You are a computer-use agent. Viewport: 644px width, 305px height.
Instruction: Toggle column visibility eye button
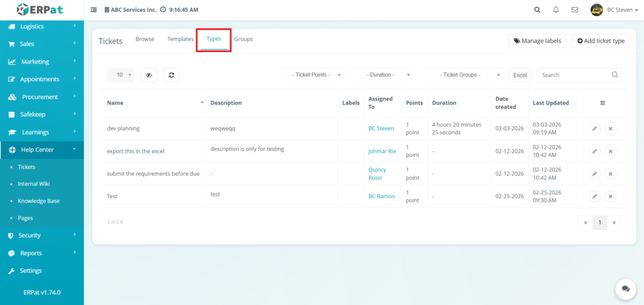pos(148,75)
